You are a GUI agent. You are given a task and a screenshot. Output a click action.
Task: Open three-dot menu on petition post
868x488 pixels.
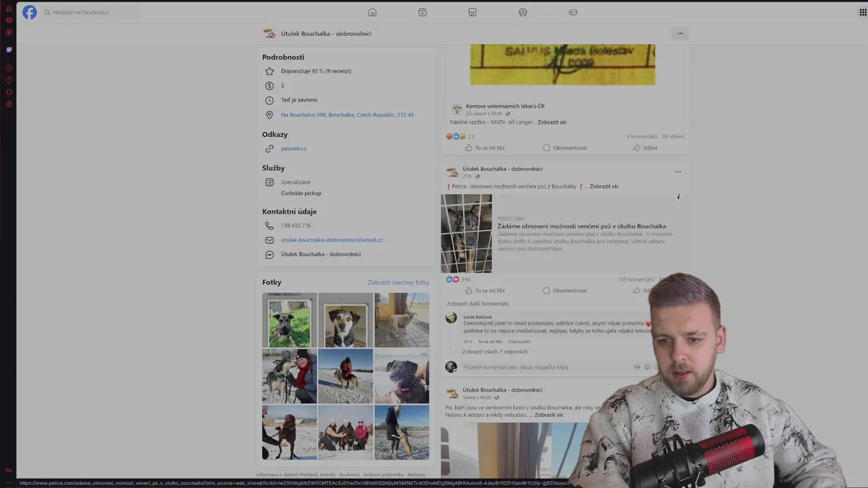coord(677,171)
